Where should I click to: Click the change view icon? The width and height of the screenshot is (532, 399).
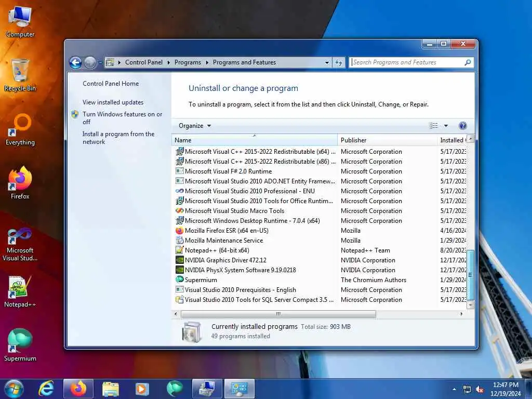[434, 126]
